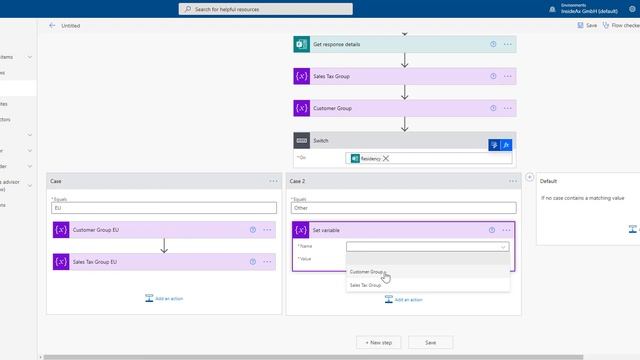640x360 pixels.
Task: Click the Customer Group variable icon
Action: coord(302,108)
